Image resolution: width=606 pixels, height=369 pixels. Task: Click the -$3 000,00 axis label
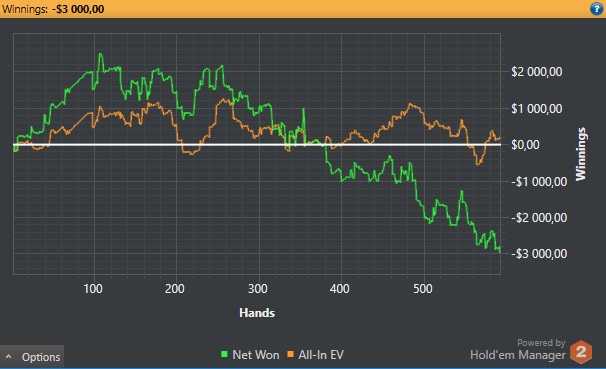539,254
